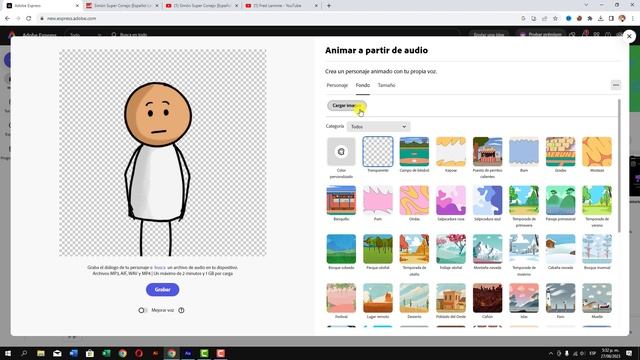Select the Bosque soleado background
640x360 pixels.
[341, 249]
